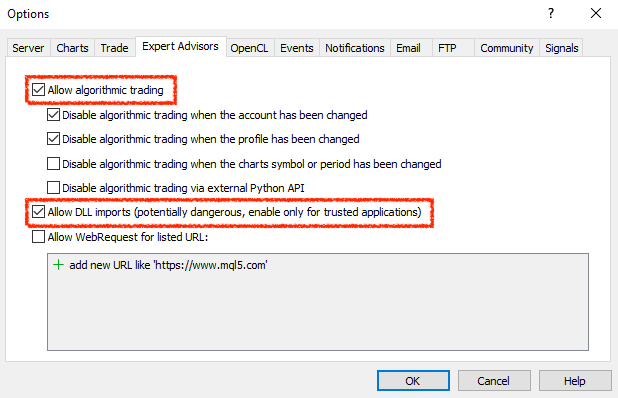Toggle Allow algorithmic trading checkbox
The width and height of the screenshot is (618, 398).
point(38,90)
